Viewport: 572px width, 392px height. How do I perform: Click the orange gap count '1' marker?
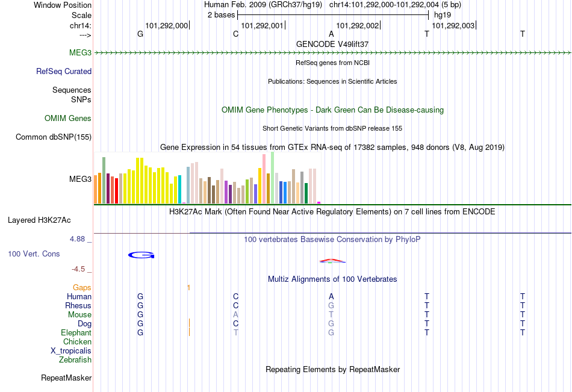188,288
